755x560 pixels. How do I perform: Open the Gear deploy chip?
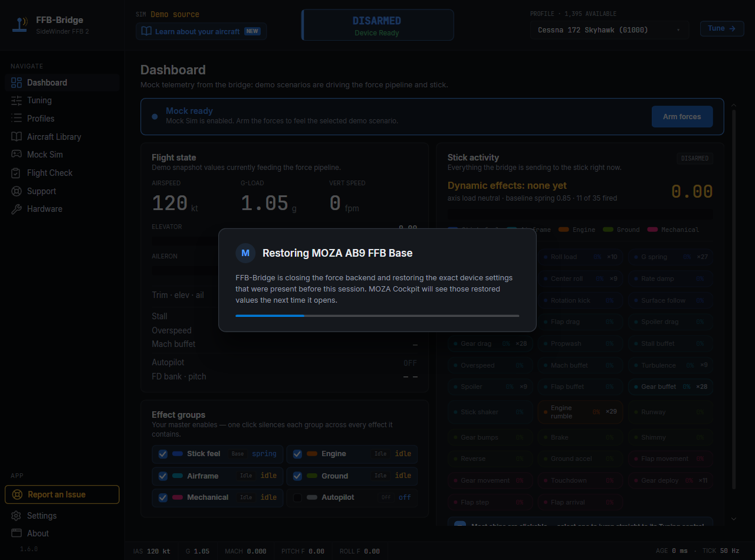671,480
